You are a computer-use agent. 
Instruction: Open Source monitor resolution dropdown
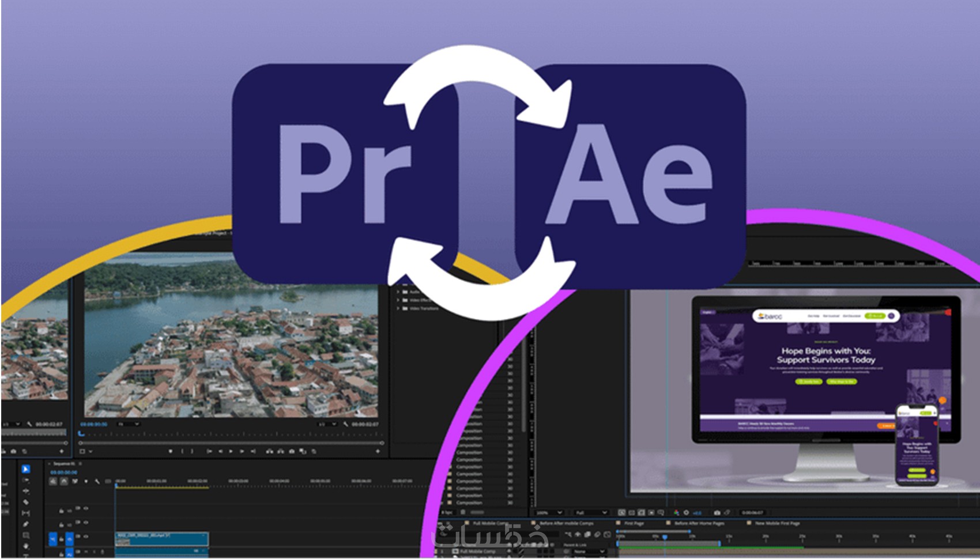point(12,424)
